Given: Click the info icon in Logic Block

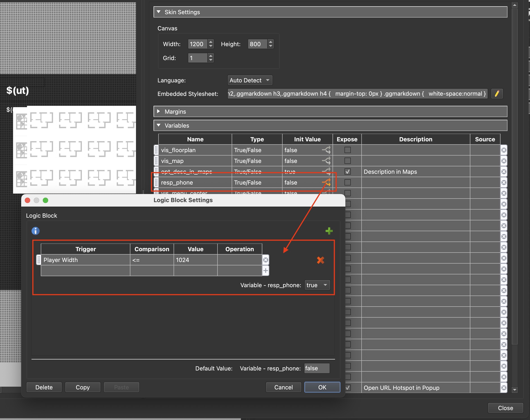Looking at the screenshot, I should [x=35, y=231].
